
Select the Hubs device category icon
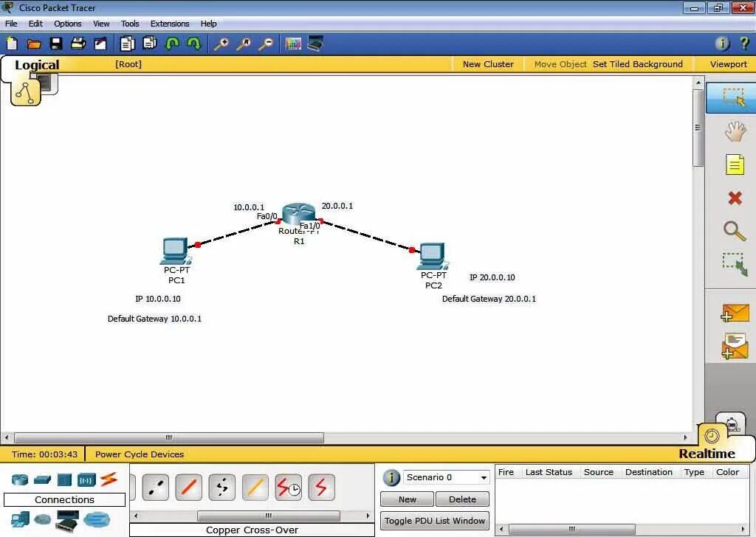(x=64, y=479)
